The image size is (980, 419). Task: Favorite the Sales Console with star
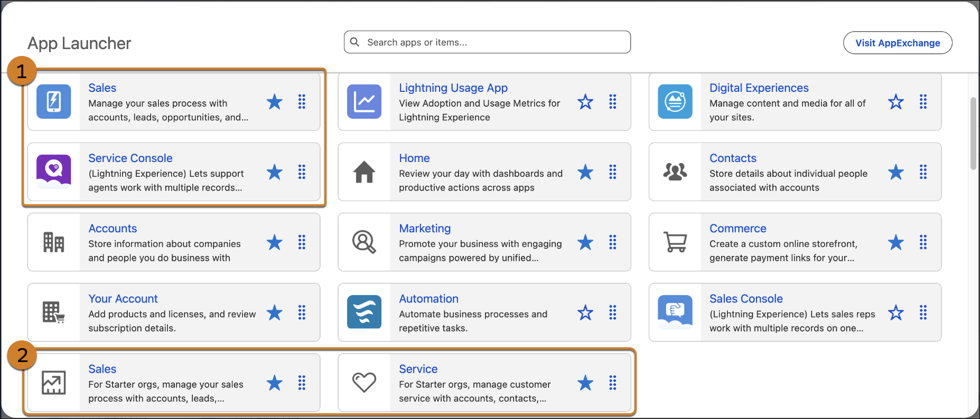[x=895, y=312]
